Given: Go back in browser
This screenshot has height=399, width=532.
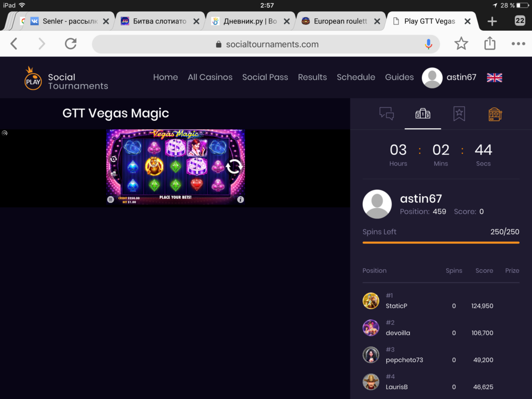Looking at the screenshot, I should [x=14, y=44].
